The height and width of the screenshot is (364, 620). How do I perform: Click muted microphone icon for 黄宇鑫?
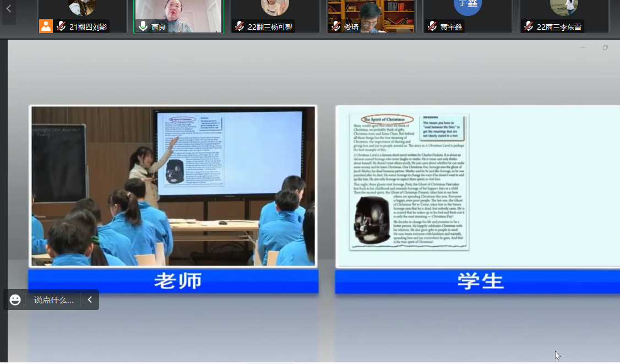[432, 26]
